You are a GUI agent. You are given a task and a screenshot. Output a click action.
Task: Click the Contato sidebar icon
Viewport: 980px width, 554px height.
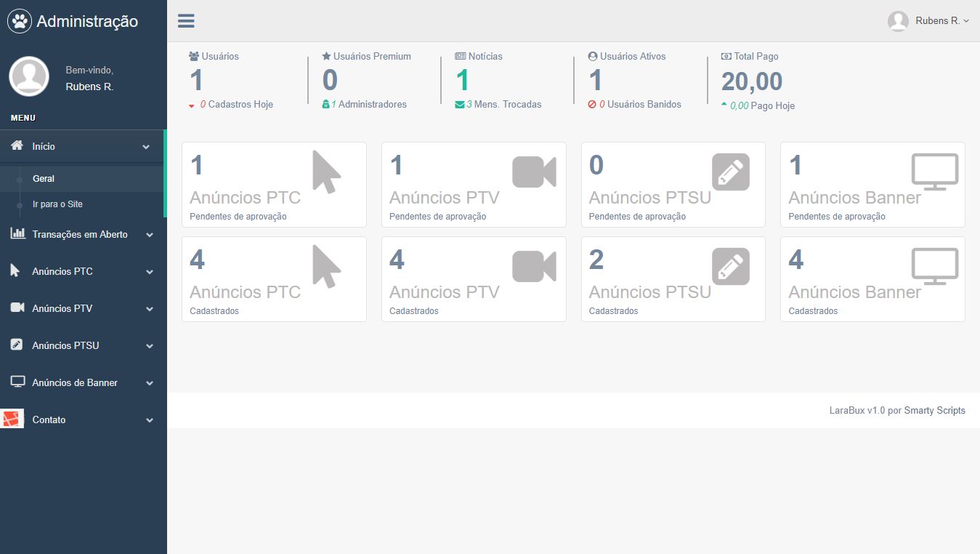(x=13, y=419)
